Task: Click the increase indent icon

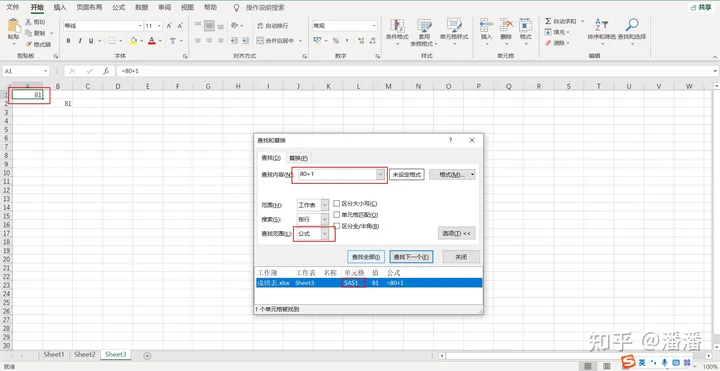Action: point(246,41)
